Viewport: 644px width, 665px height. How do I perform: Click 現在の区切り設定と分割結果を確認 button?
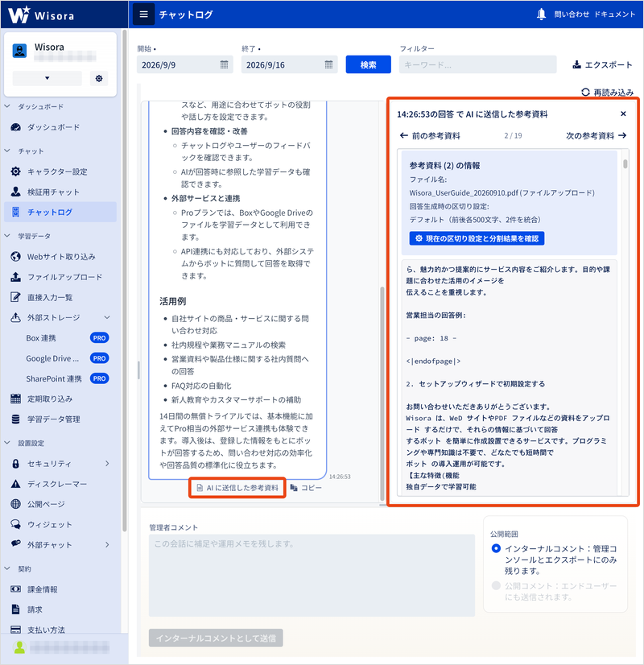click(x=477, y=238)
